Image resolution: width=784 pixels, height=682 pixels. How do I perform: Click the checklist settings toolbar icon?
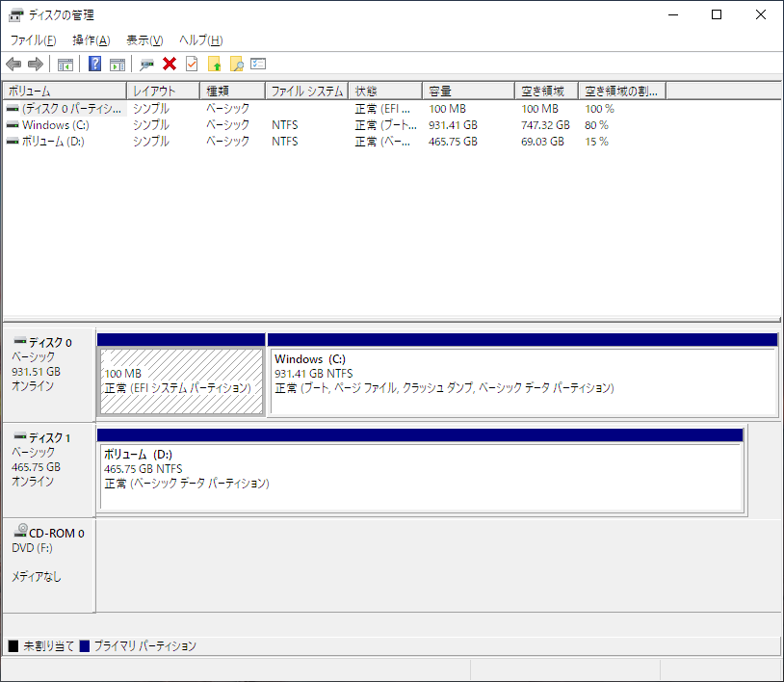tap(258, 64)
